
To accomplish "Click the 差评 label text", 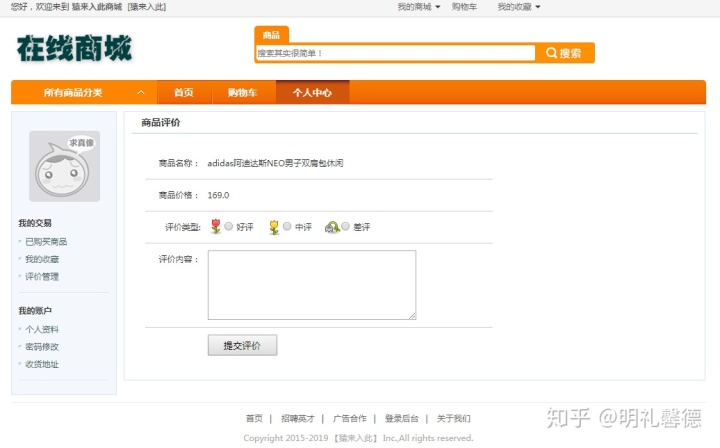I will pyautogui.click(x=361, y=227).
